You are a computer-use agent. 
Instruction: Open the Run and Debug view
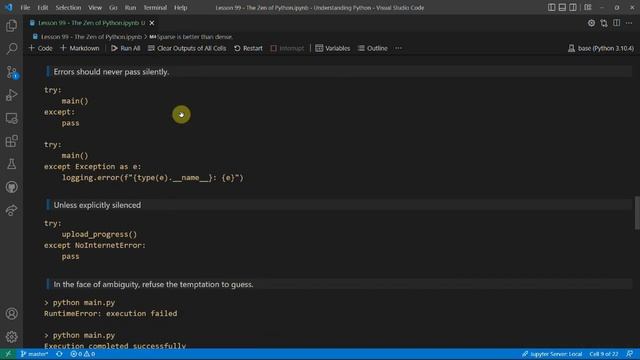pos(11,95)
